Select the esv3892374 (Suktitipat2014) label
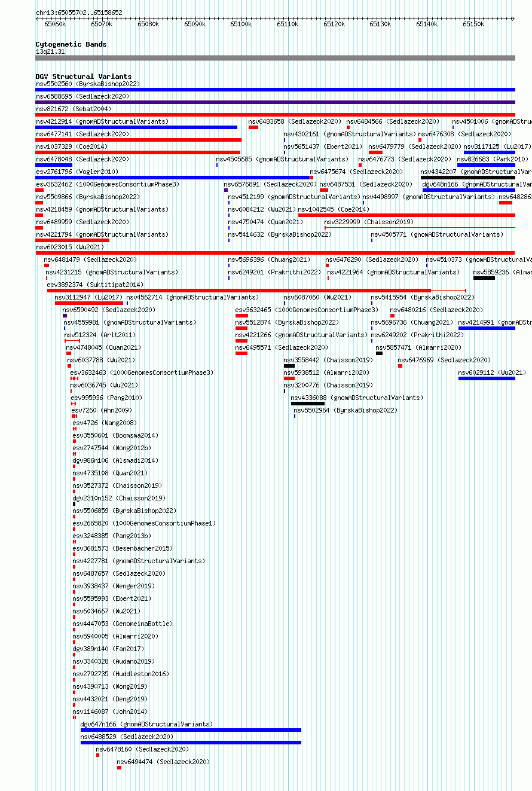 (96, 285)
